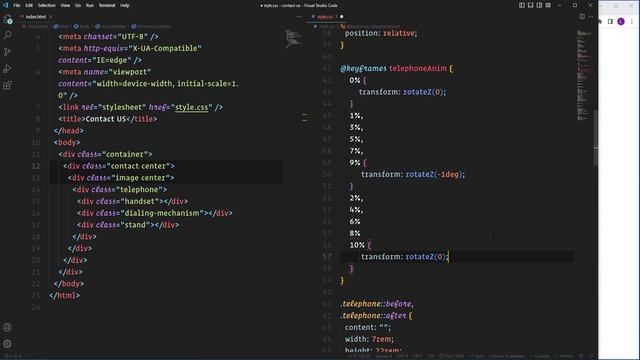Screen dimensions: 640x360
Task: Open More Actions for style.css editor
Action: tap(591, 17)
